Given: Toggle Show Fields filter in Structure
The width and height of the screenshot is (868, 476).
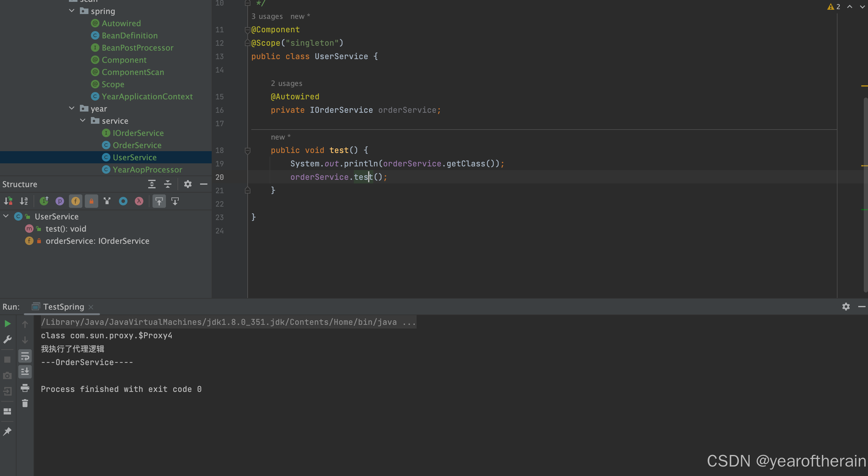Looking at the screenshot, I should [x=75, y=201].
